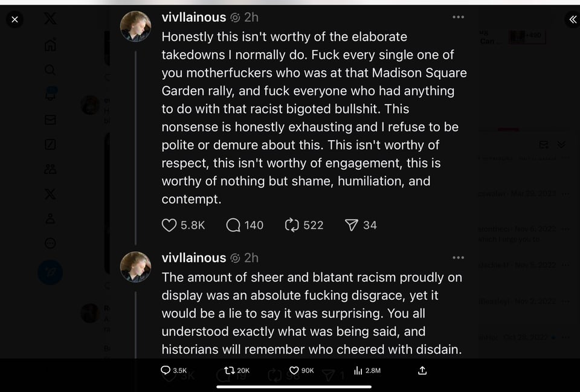Open comments on the Madison Square Garden post
The image size is (580, 392).
coord(233,225)
